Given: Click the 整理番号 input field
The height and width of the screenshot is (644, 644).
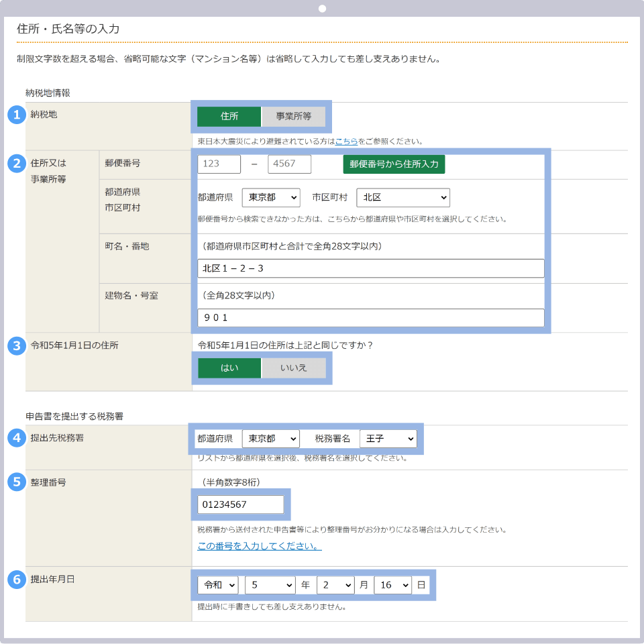Looking at the screenshot, I should tap(240, 504).
